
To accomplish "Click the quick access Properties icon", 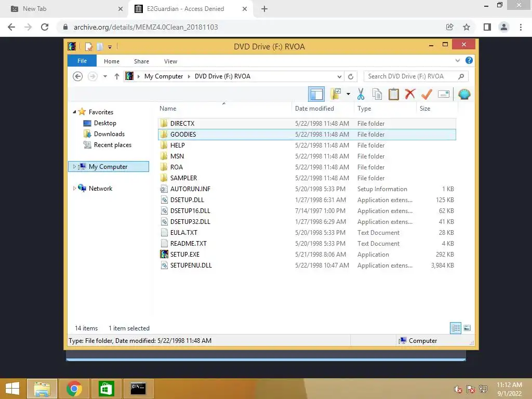I will pos(88,46).
